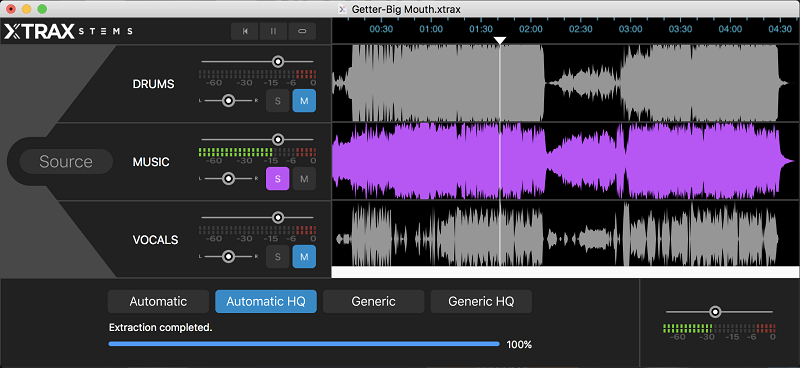Viewport: 800px width, 368px height.
Task: Choose the Generic extraction mode
Action: (373, 302)
